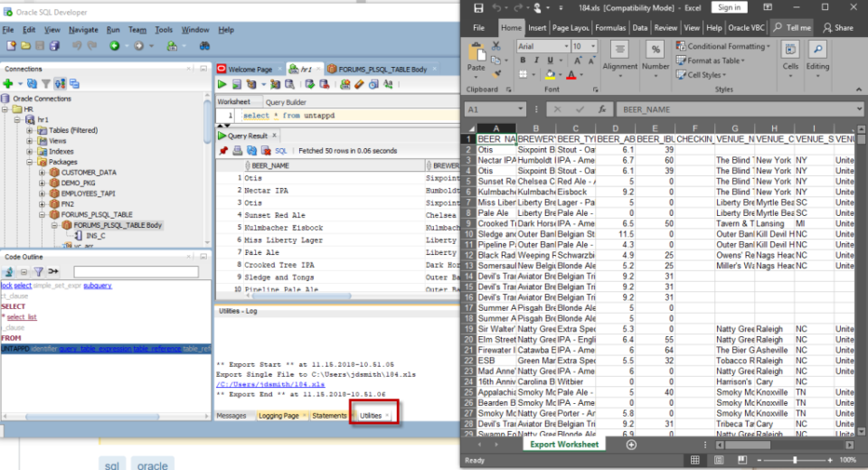
Task: Click the Save All icon in SQL Developer toolbar
Action: pos(54,46)
